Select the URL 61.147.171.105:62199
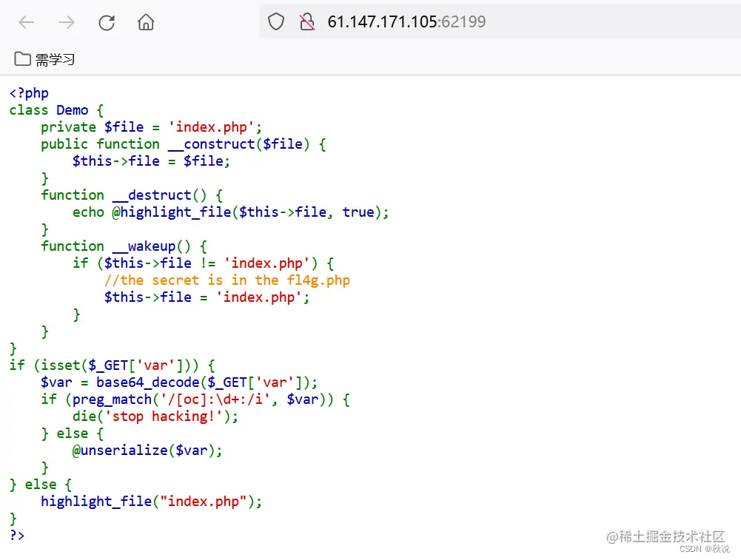This screenshot has width=741, height=560. coord(405,22)
